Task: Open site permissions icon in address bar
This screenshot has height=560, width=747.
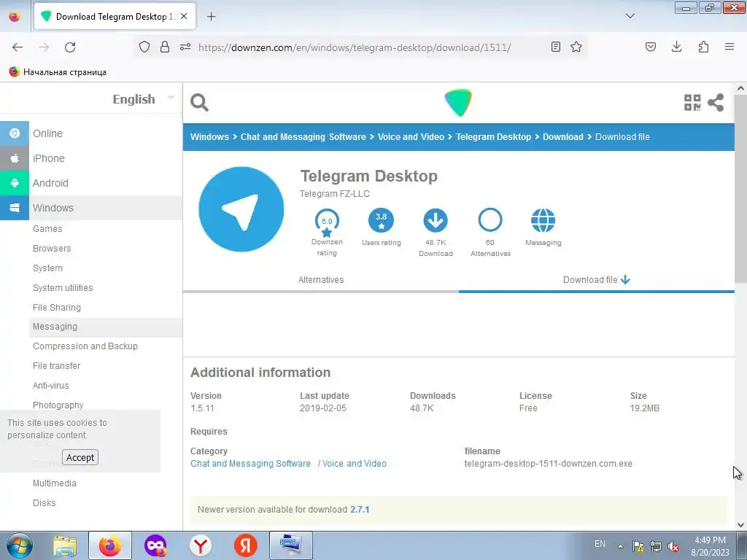Action: click(x=185, y=47)
